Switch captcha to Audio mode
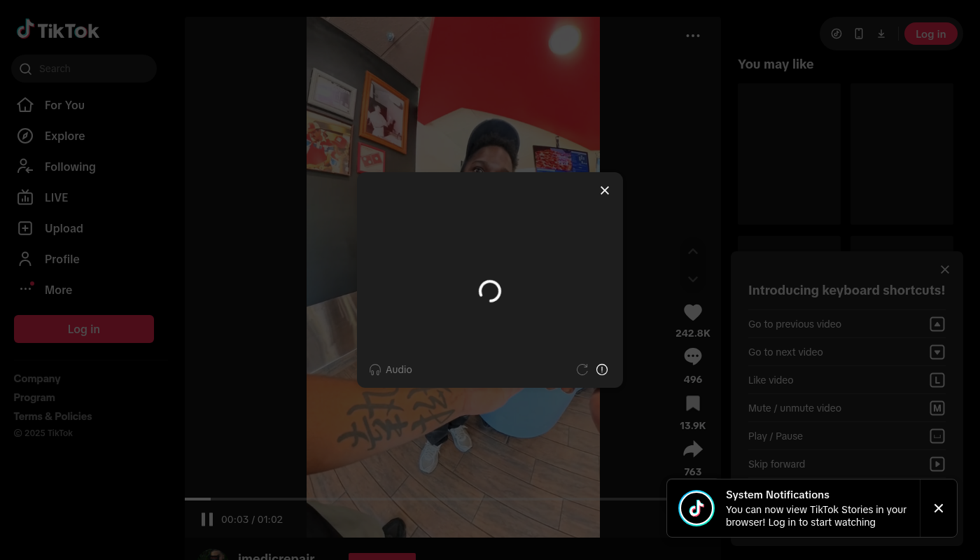 [x=391, y=370]
